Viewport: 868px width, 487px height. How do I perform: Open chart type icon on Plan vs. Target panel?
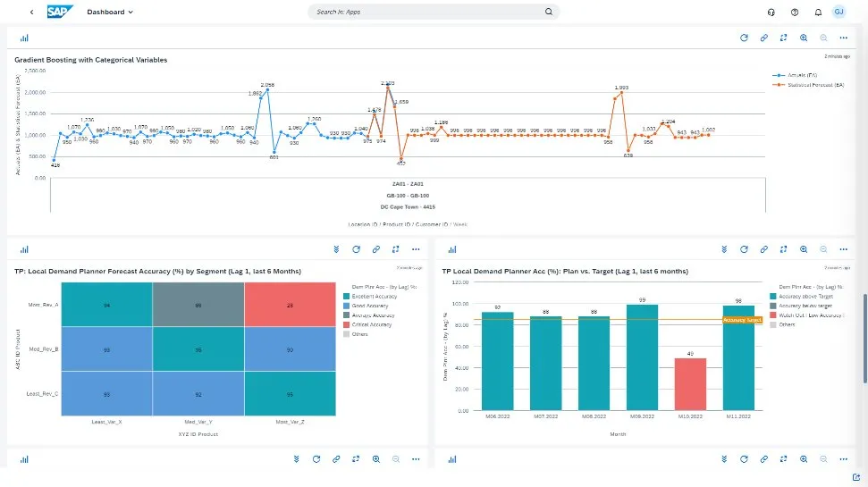(x=451, y=249)
